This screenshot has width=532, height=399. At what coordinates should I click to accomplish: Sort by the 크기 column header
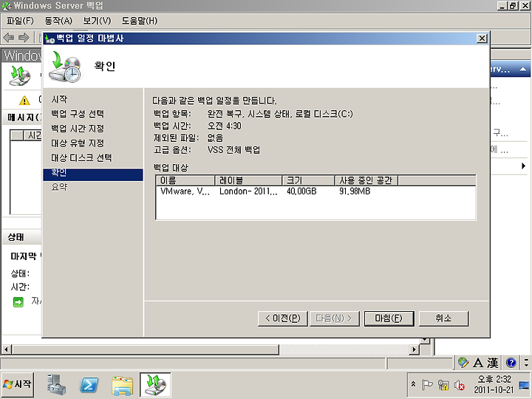click(309, 180)
